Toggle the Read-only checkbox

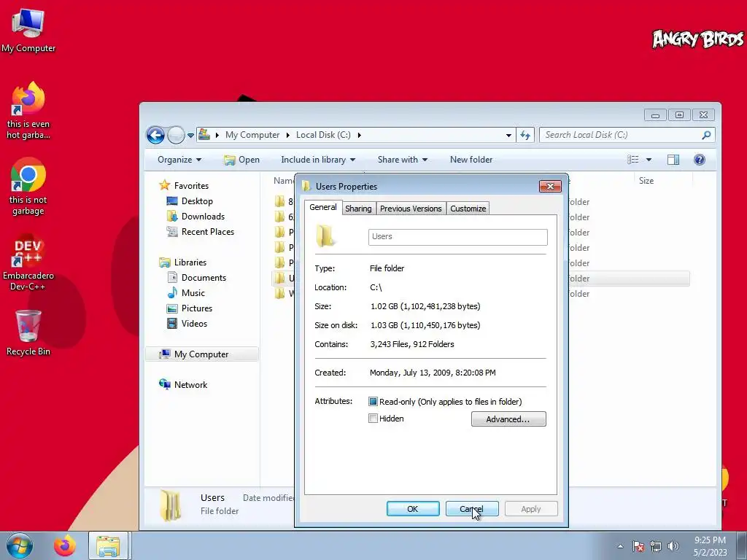[x=373, y=402]
